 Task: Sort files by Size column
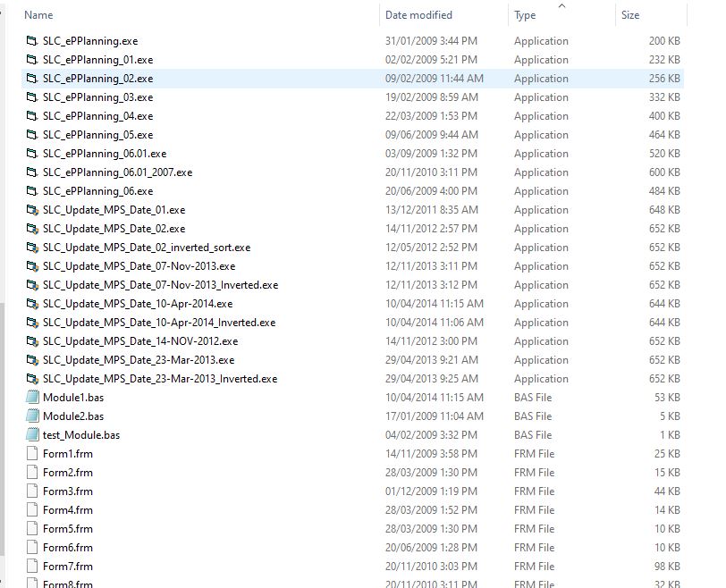click(x=630, y=15)
